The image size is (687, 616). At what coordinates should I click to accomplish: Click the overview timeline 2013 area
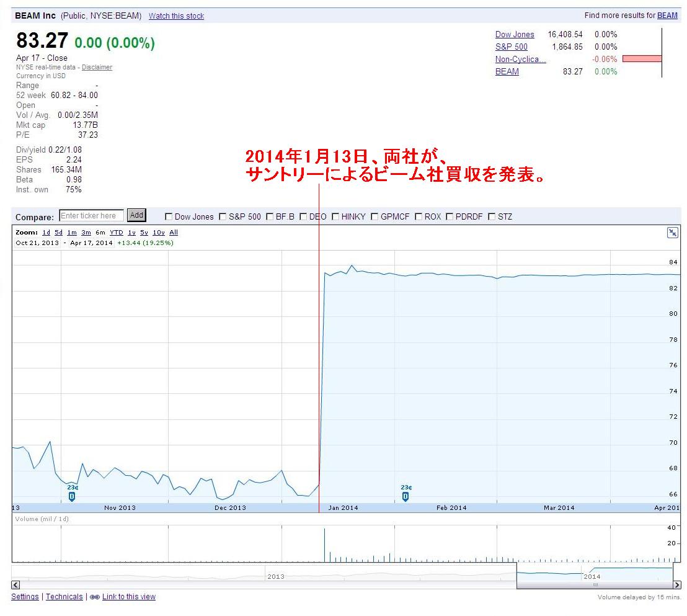pos(275,576)
